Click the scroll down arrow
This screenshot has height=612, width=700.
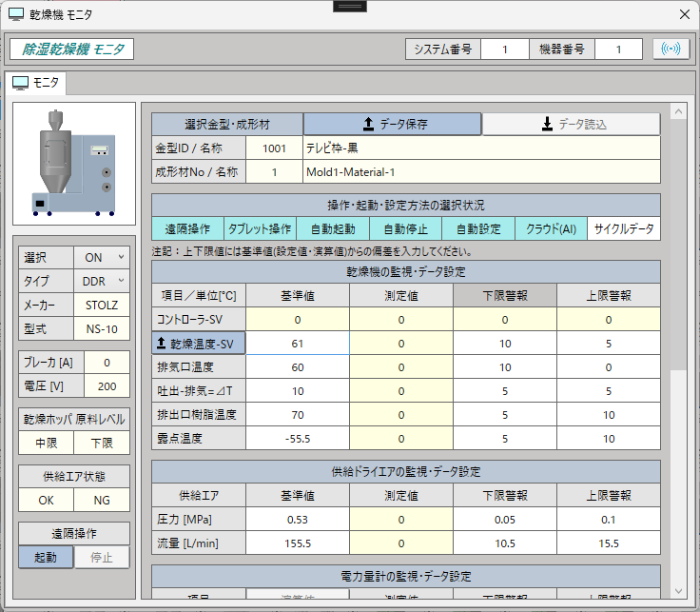(x=678, y=591)
